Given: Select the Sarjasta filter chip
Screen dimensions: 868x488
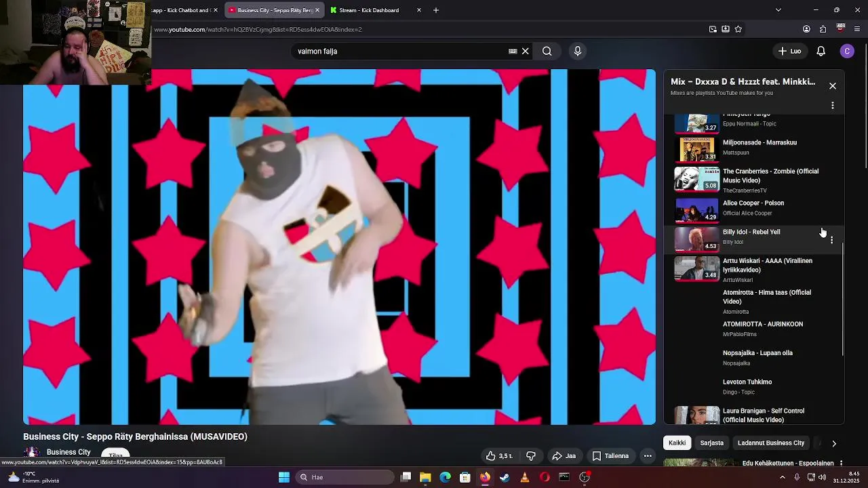Looking at the screenshot, I should click(712, 443).
